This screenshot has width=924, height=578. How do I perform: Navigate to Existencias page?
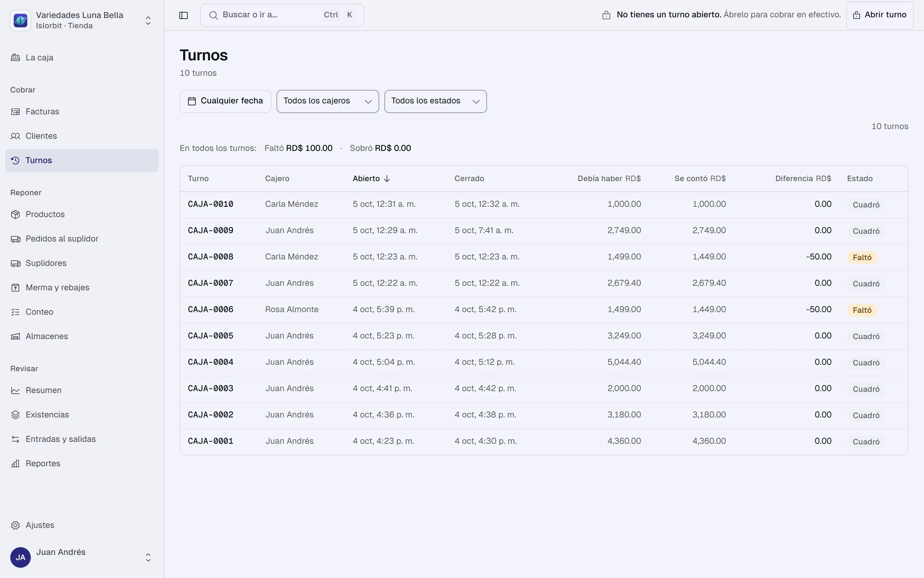tap(82, 415)
